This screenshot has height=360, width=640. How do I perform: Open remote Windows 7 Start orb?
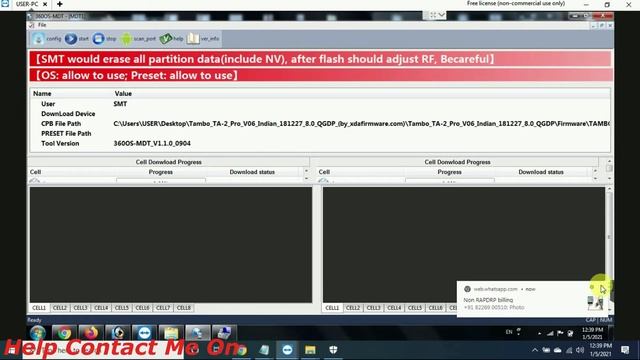click(37, 333)
